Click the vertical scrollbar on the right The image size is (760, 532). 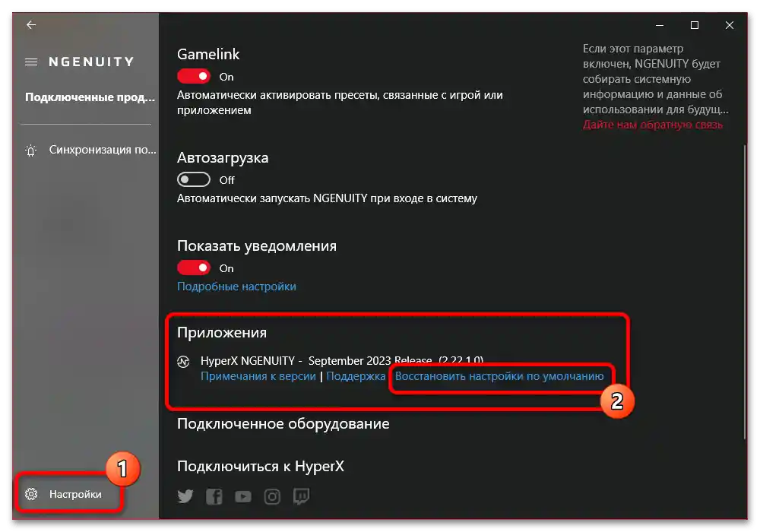(x=745, y=292)
